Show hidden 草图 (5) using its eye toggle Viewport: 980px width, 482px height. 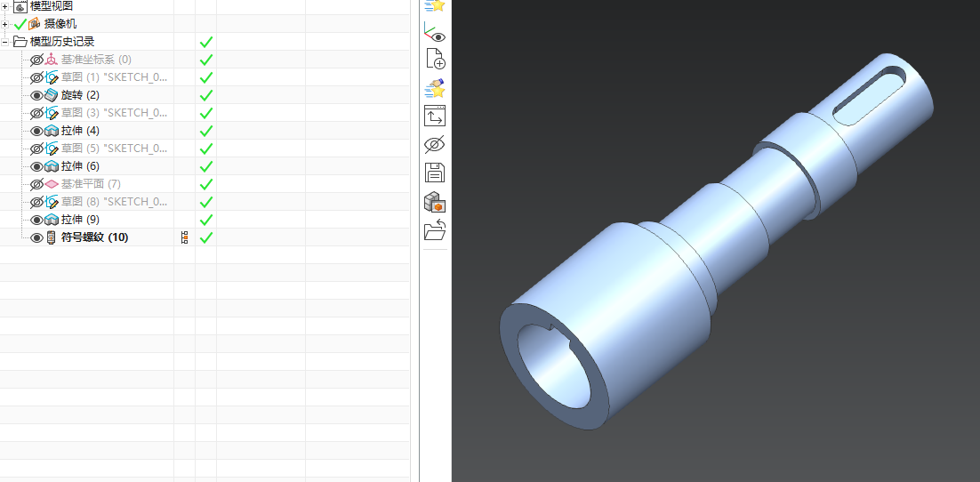coord(36,149)
